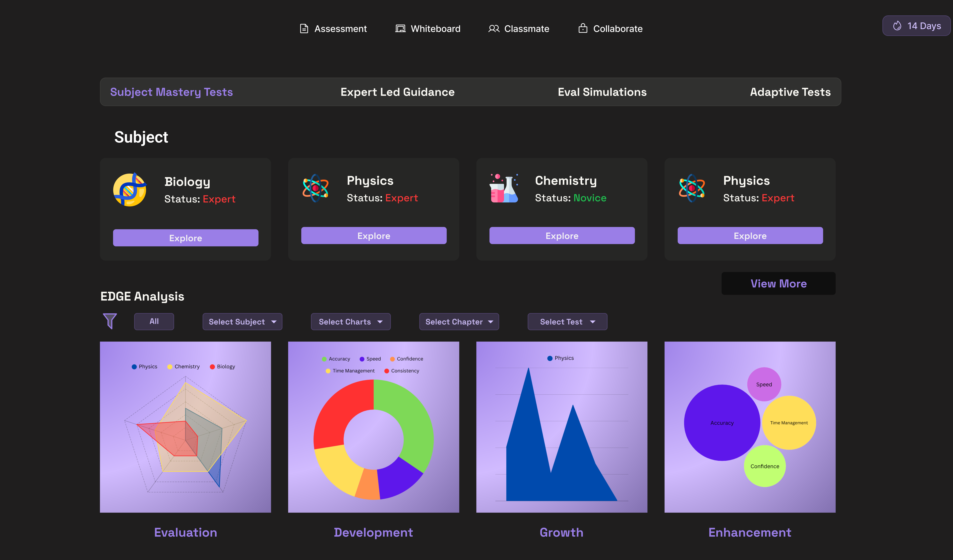Toggle Consistency legend in donut chart

click(402, 371)
